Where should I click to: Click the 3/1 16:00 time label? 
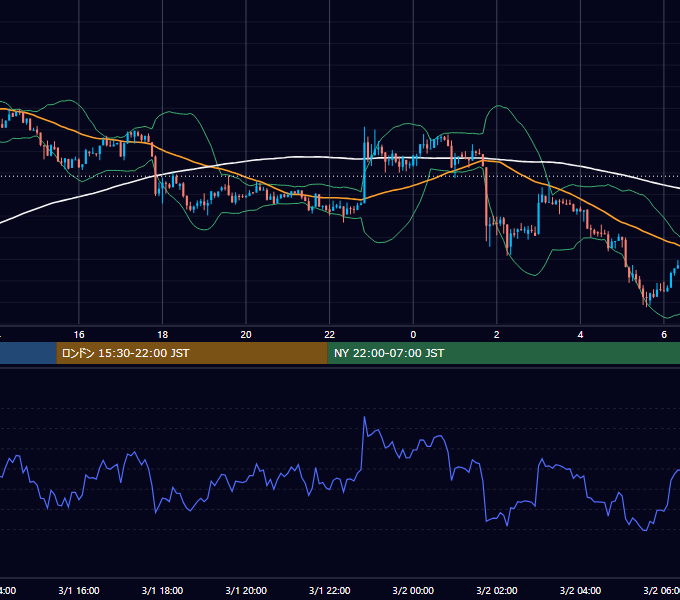(x=79, y=590)
